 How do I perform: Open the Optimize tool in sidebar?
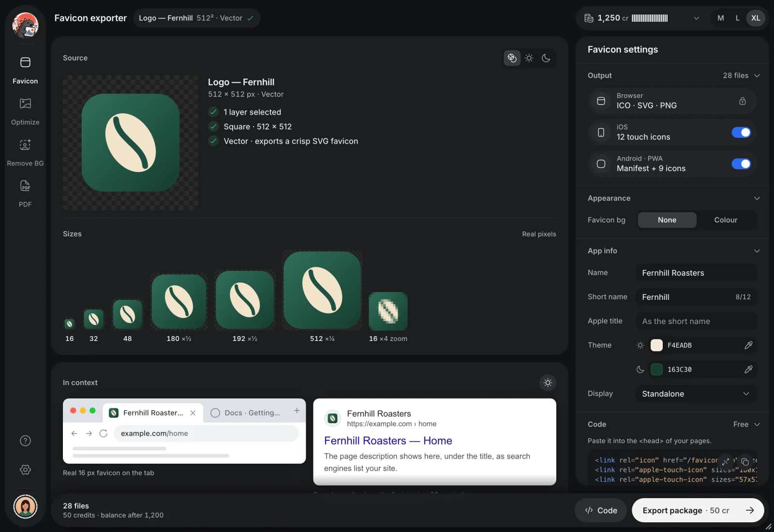pyautogui.click(x=25, y=111)
